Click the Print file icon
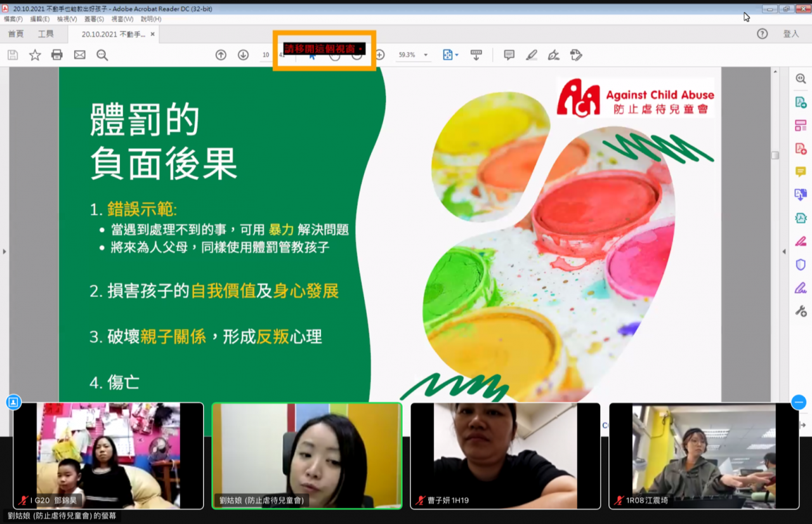The height and width of the screenshot is (524, 812). [57, 55]
